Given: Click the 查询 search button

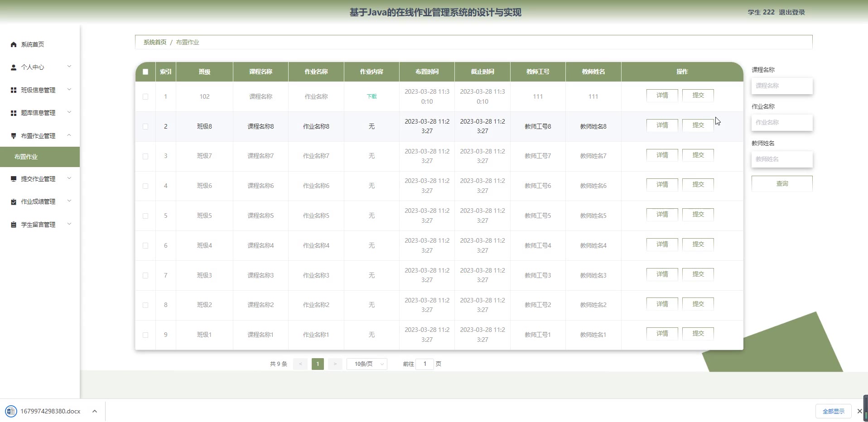Looking at the screenshot, I should 782,183.
